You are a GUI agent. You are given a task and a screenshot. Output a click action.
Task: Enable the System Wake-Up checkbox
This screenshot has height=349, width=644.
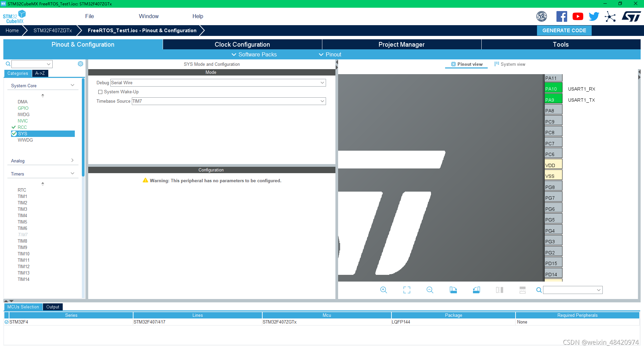[100, 92]
